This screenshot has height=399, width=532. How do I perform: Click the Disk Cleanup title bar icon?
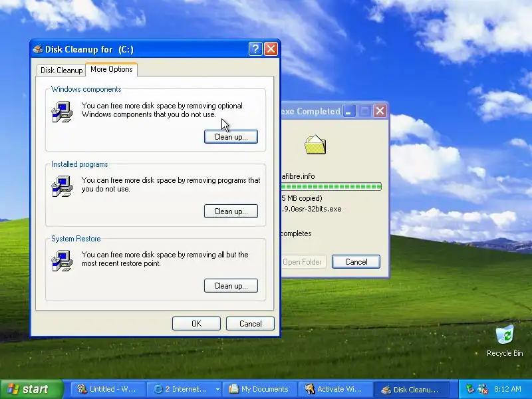click(x=38, y=49)
